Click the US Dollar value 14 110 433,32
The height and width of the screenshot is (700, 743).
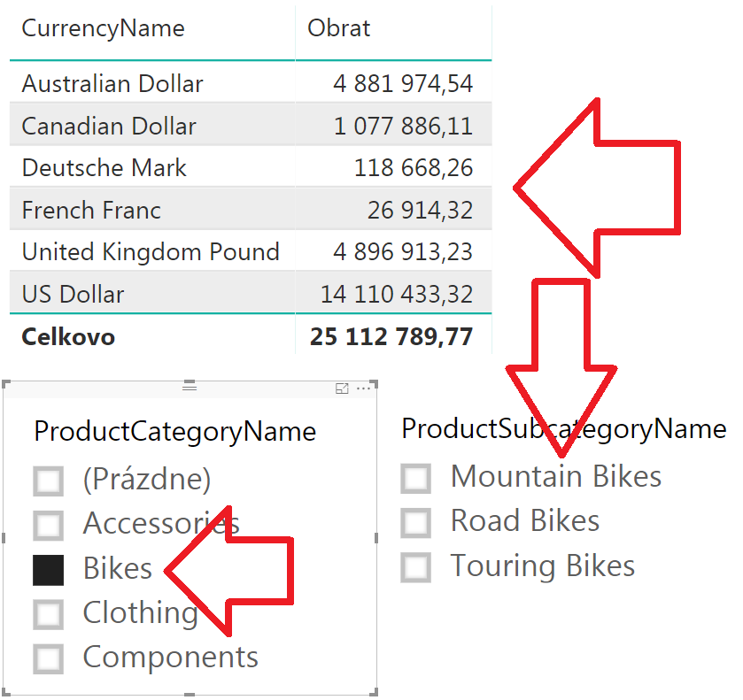pos(397,294)
